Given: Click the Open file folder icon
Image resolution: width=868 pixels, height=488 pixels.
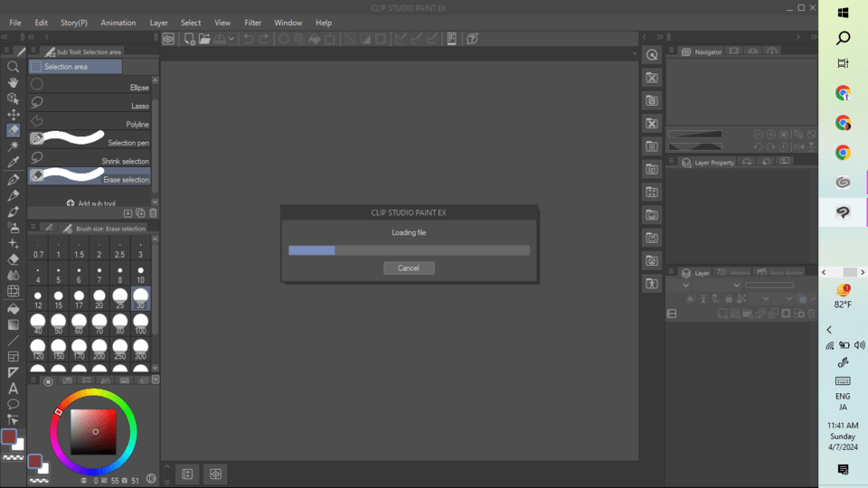Looking at the screenshot, I should click(x=204, y=39).
